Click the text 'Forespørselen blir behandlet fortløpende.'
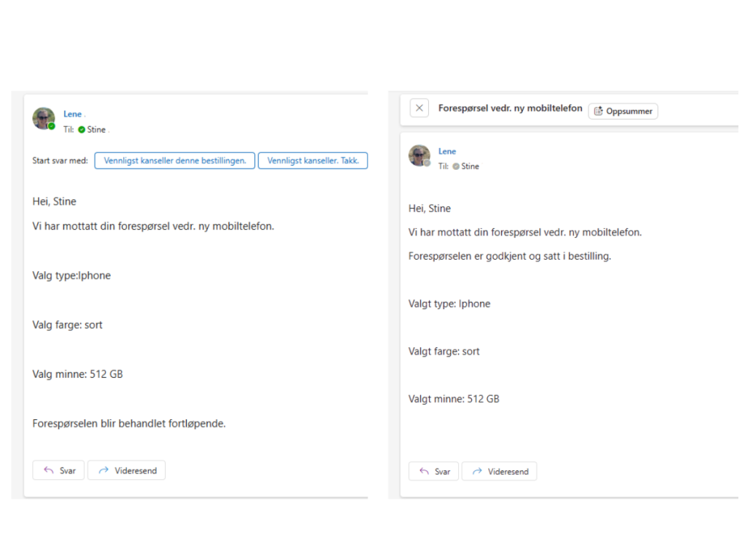The height and width of the screenshot is (560, 747). click(129, 423)
